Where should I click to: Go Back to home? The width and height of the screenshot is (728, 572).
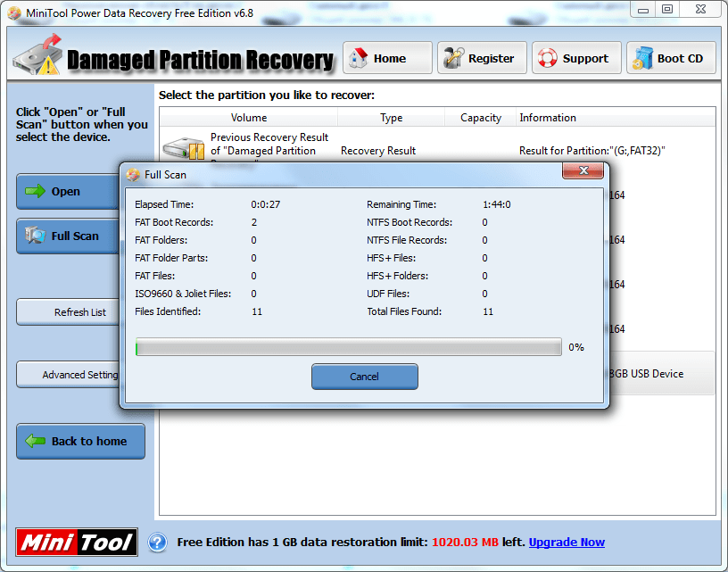click(81, 441)
